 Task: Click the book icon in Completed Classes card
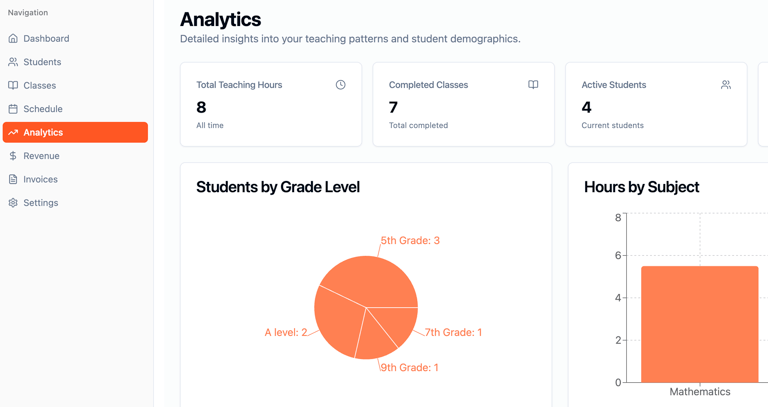point(533,85)
